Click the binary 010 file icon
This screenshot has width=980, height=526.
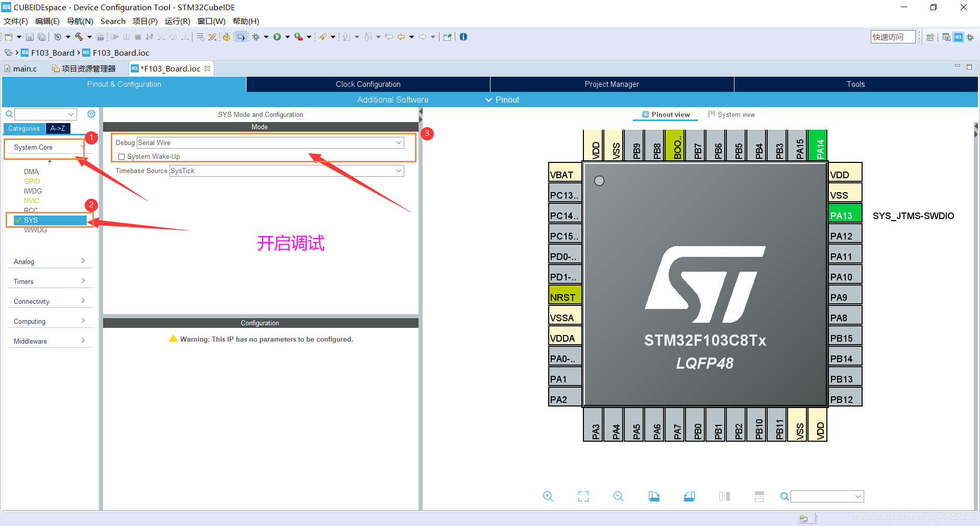(x=100, y=37)
